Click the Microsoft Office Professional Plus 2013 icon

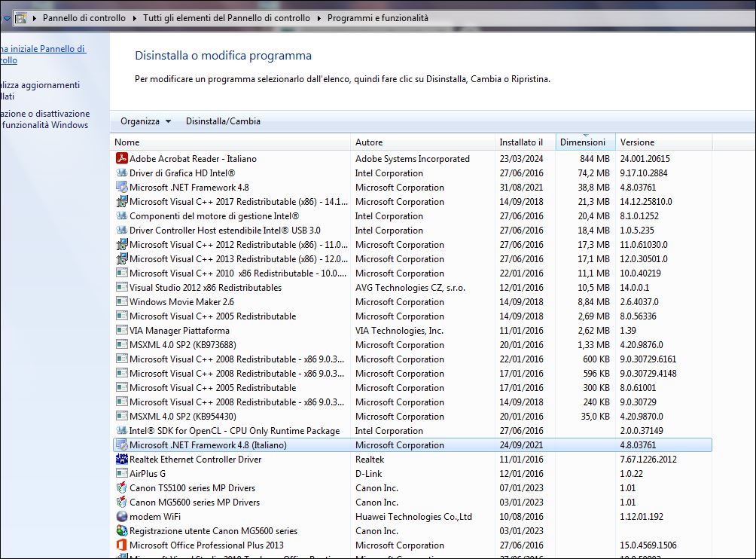121,545
